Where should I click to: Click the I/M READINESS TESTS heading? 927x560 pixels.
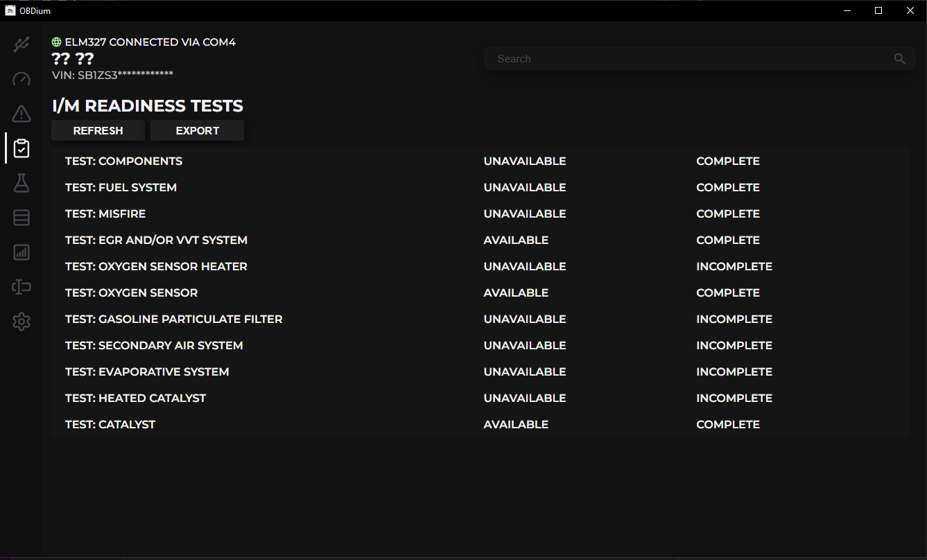point(148,106)
